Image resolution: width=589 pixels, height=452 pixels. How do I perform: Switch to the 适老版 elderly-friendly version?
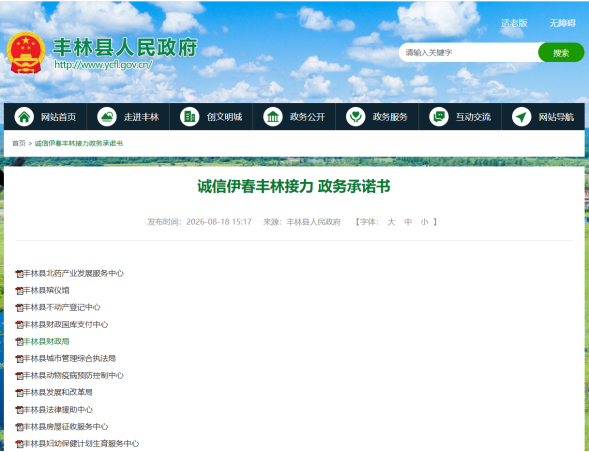point(514,23)
